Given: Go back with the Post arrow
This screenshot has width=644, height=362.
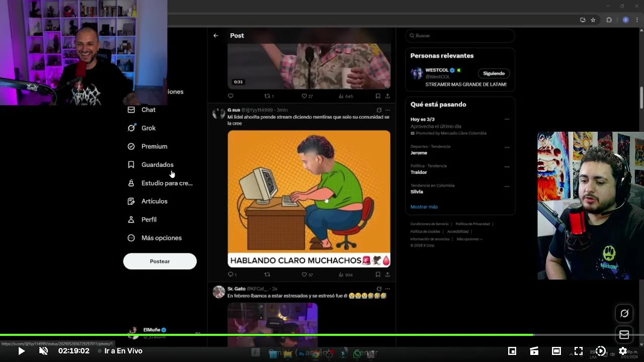Looking at the screenshot, I should [x=216, y=36].
